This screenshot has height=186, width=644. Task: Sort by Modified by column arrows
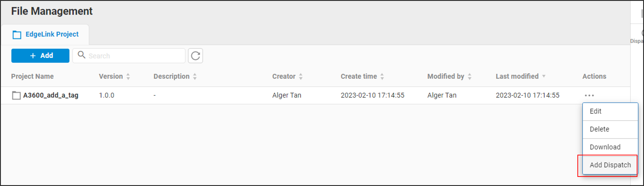(470, 76)
